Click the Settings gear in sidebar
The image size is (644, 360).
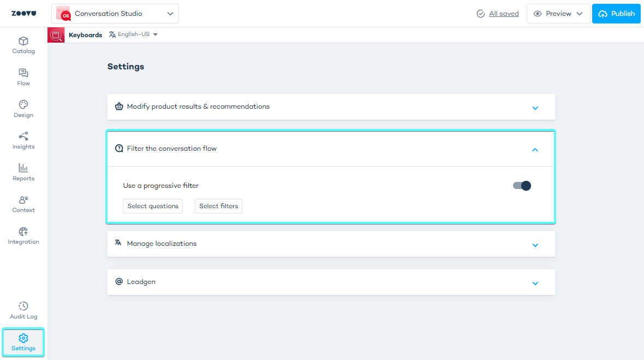(23, 343)
